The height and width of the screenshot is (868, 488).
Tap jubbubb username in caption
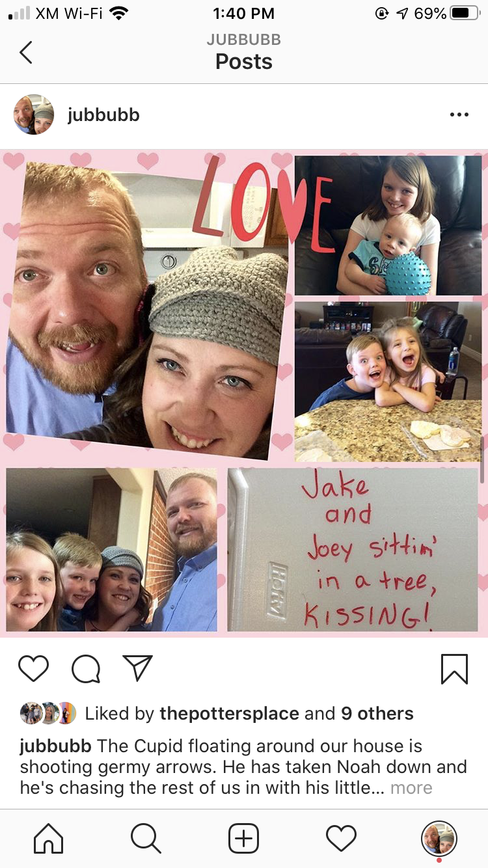click(x=56, y=746)
